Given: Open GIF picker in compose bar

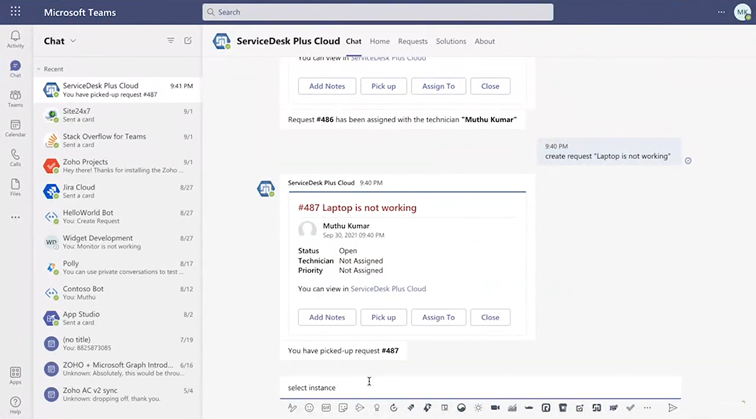Looking at the screenshot, I should 326,408.
